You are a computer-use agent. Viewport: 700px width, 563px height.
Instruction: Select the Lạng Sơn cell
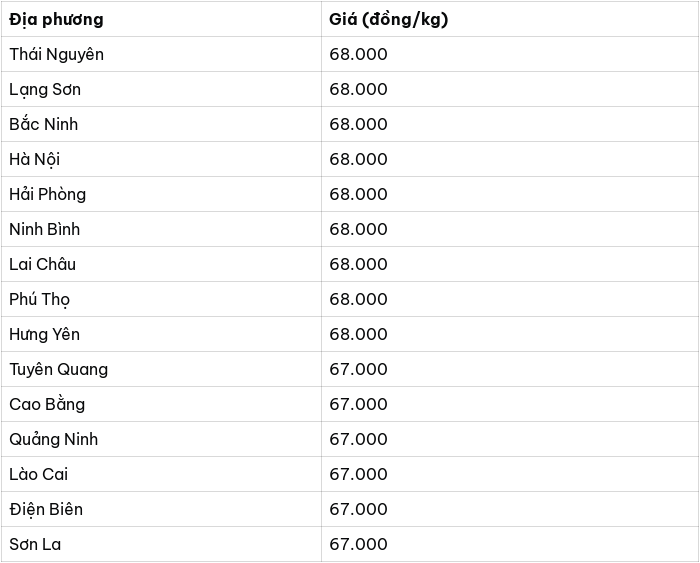tap(161, 89)
